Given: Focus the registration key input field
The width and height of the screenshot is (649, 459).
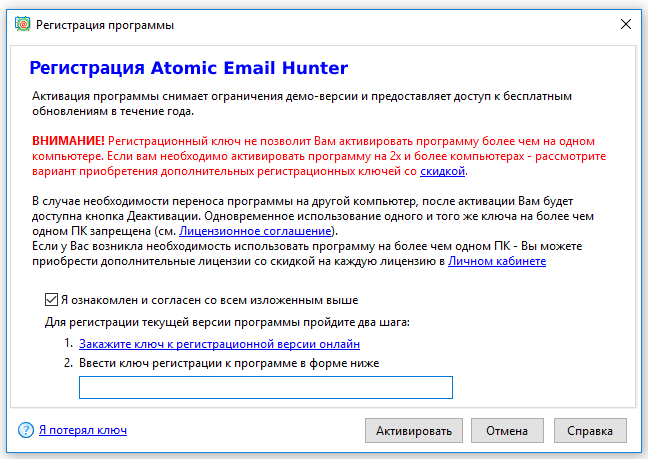Looking at the screenshot, I should (266, 387).
